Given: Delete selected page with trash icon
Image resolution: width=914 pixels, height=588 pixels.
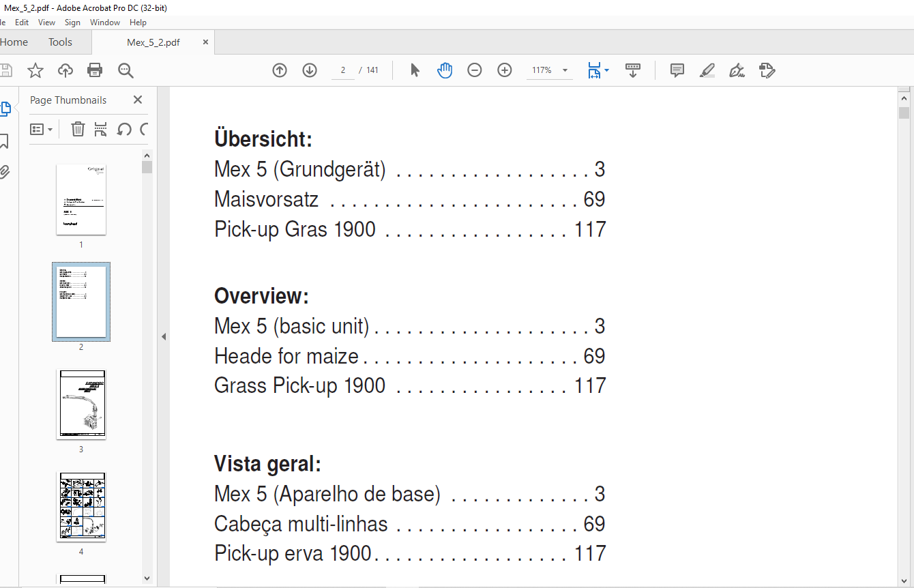Looking at the screenshot, I should click(78, 129).
